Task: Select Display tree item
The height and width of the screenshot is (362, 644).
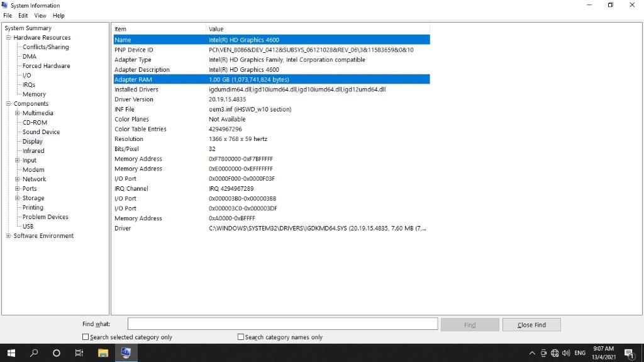Action: click(33, 142)
